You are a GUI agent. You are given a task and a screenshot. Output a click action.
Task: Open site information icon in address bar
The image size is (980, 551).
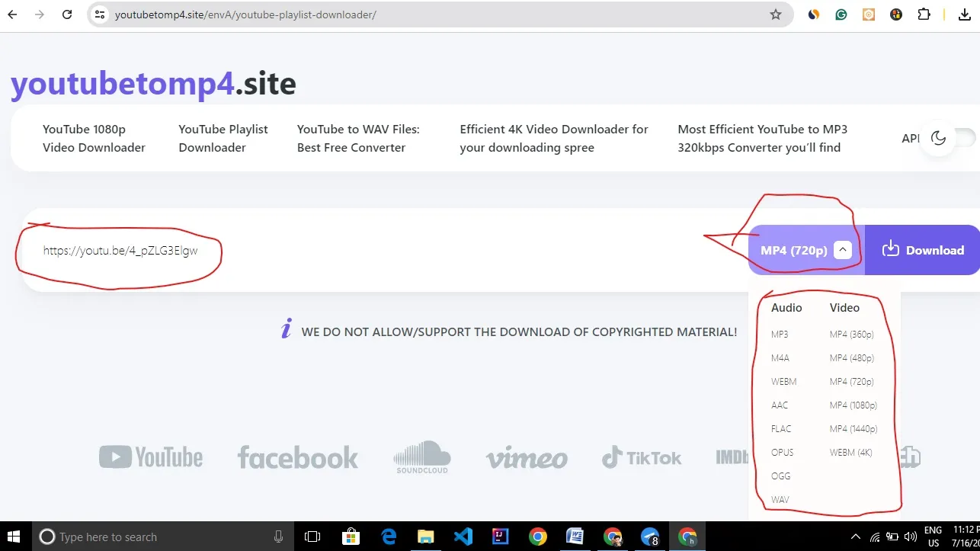click(x=100, y=14)
